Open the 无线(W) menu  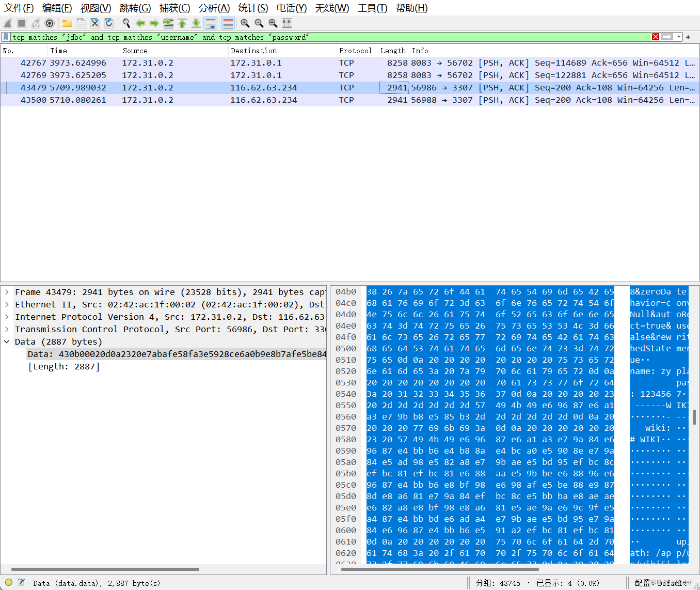[x=332, y=8]
